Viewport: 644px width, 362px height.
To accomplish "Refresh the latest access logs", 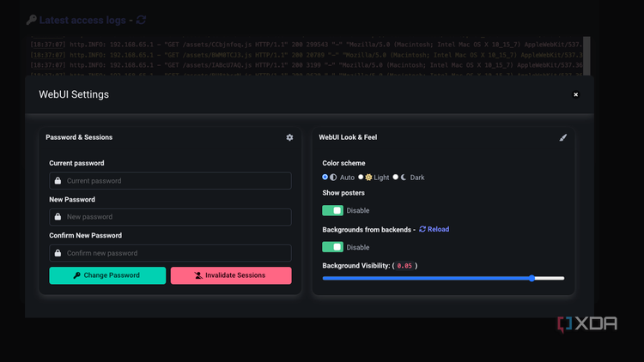I will 141,20.
